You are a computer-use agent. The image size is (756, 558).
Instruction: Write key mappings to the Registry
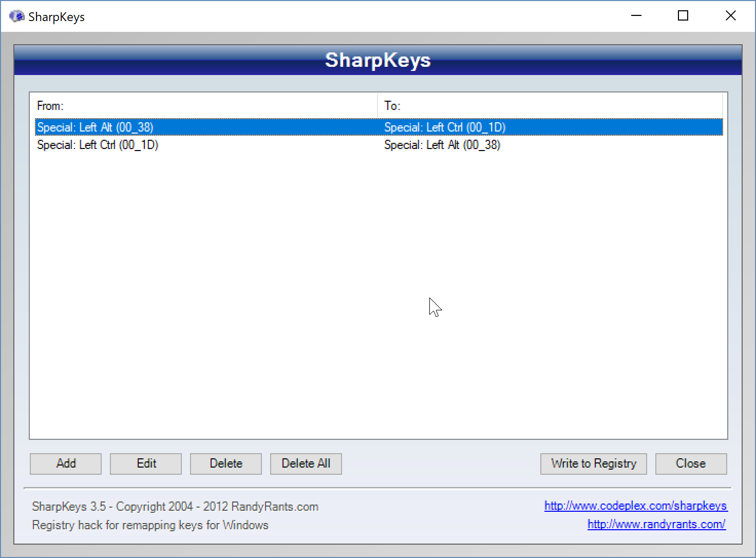594,463
